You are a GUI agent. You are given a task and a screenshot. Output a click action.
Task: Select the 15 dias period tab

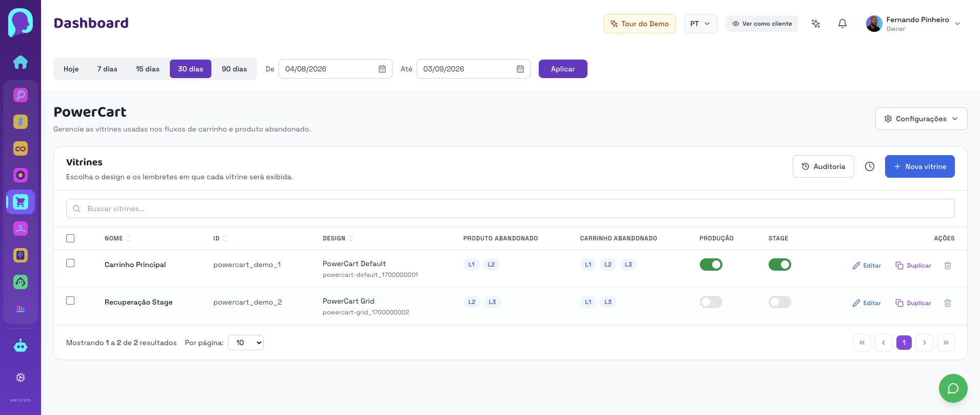tap(148, 69)
